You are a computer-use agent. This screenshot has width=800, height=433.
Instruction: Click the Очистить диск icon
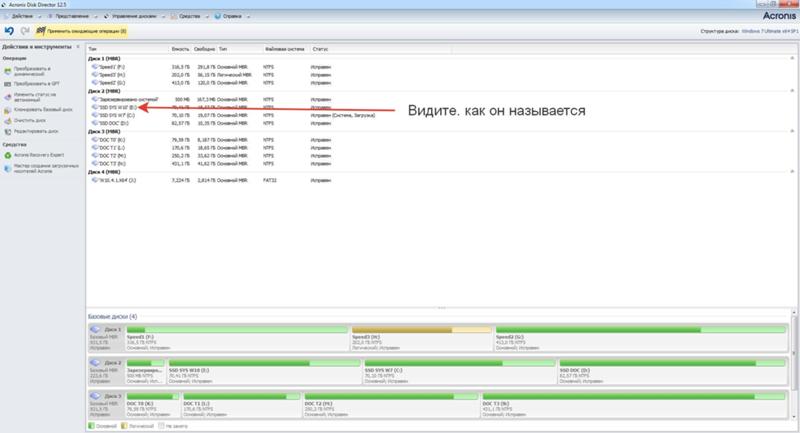click(7, 121)
